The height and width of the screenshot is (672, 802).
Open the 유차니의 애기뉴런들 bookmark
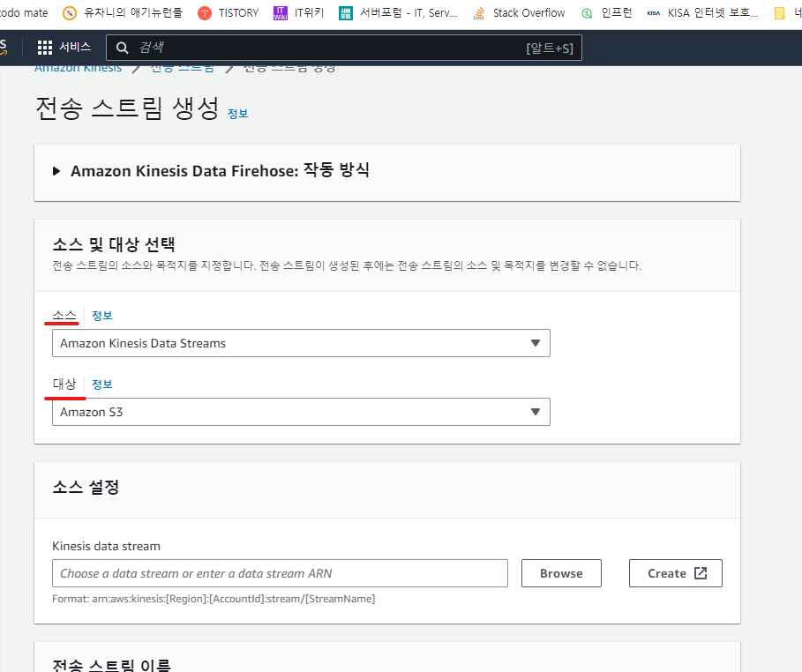(x=123, y=12)
